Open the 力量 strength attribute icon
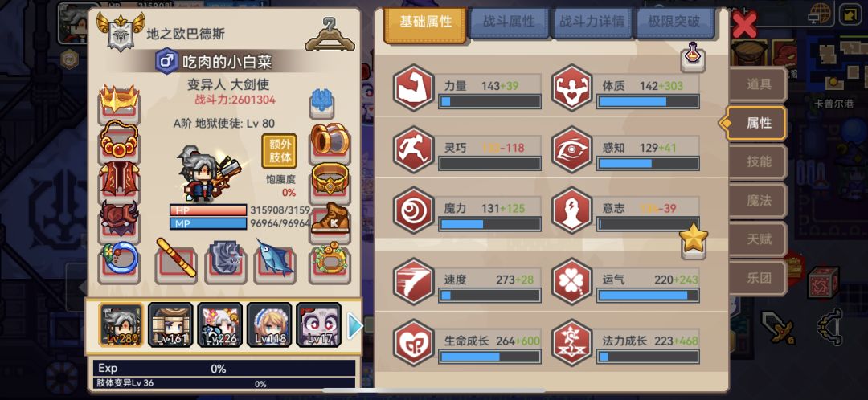The height and width of the screenshot is (400, 868). [x=414, y=88]
